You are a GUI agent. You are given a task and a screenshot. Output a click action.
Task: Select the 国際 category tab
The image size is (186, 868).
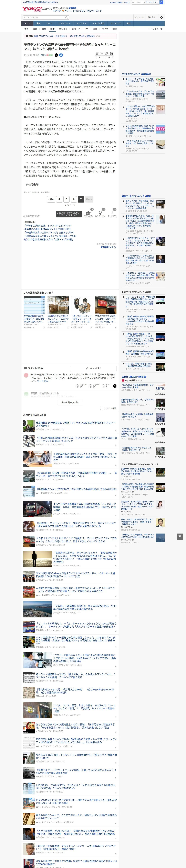click(x=44, y=29)
